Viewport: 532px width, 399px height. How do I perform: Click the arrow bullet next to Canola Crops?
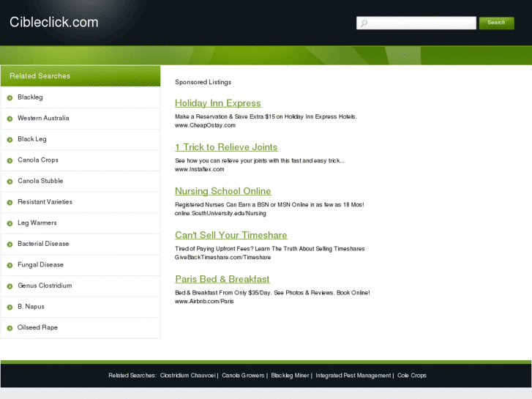(10, 160)
